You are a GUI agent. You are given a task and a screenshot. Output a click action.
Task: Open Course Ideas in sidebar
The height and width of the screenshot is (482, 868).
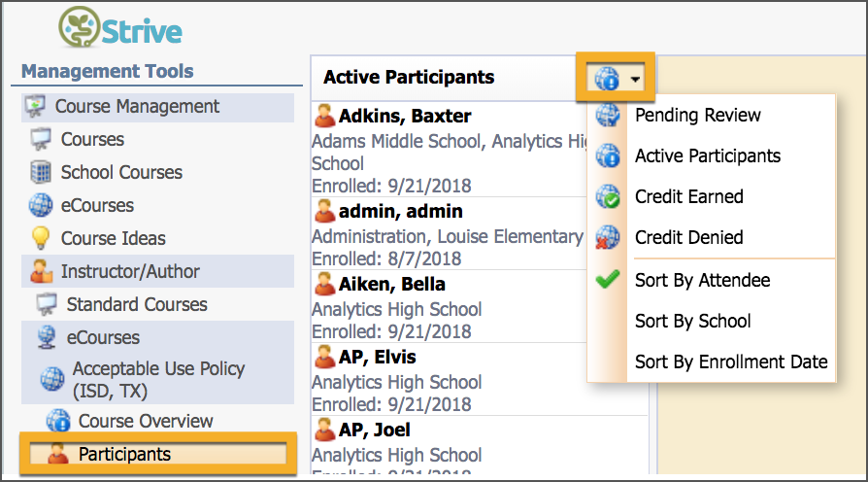pos(113,238)
